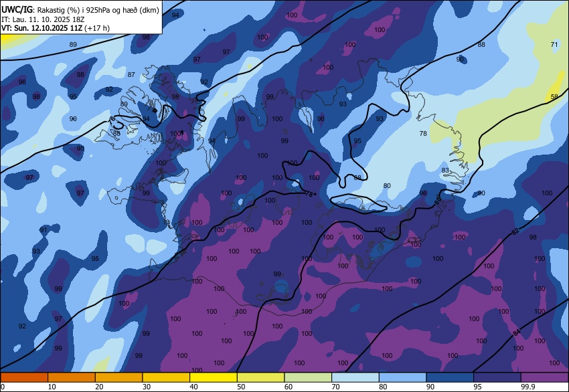This screenshot has width=569, height=392.
Task: Choose the pale blue 70–80 legend swatch
Action: [355, 377]
